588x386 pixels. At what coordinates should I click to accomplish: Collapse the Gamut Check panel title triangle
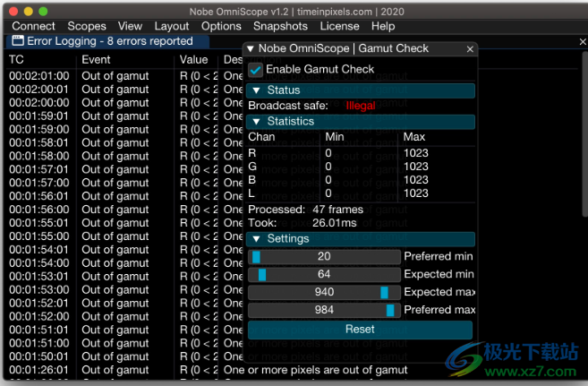tap(251, 48)
